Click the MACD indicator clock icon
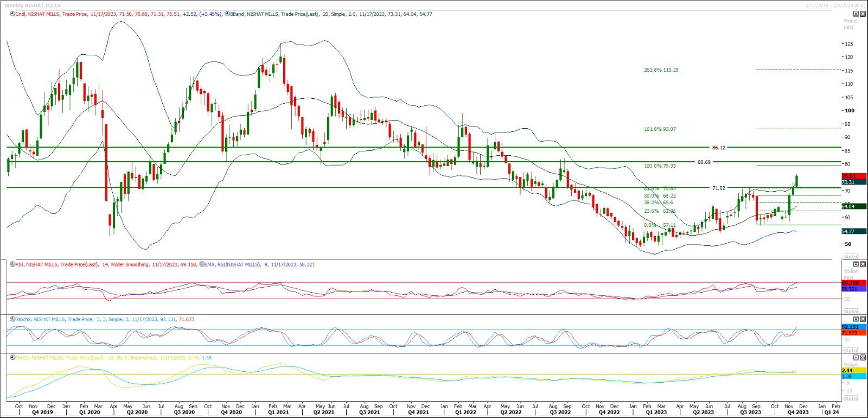This screenshot has width=868, height=418. pyautogui.click(x=12, y=358)
